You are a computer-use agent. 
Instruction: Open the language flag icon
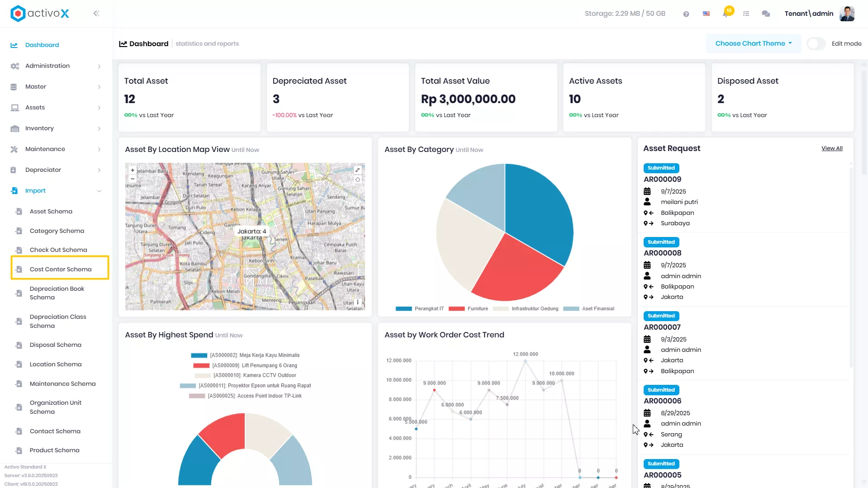(706, 14)
